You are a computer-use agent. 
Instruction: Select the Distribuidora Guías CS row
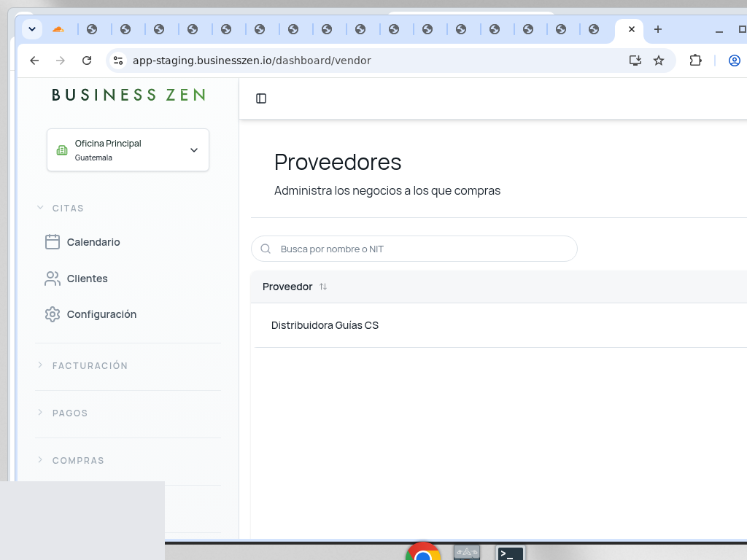(500, 325)
